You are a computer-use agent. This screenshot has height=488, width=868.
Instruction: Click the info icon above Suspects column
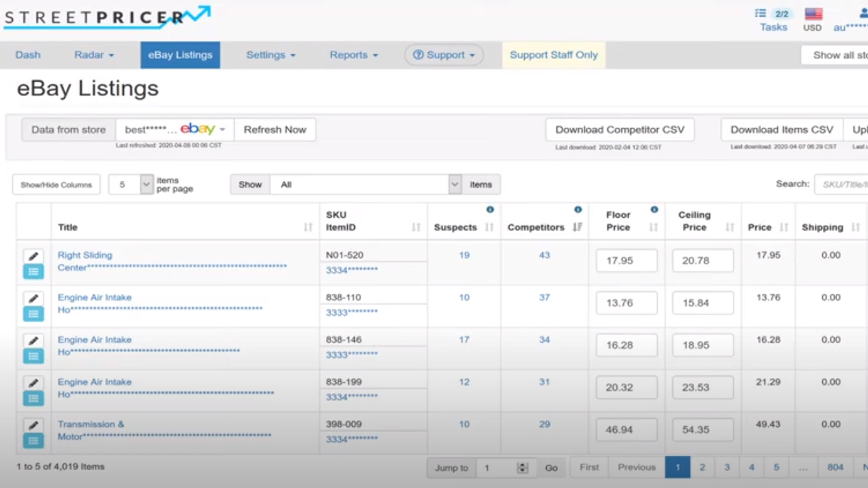490,210
